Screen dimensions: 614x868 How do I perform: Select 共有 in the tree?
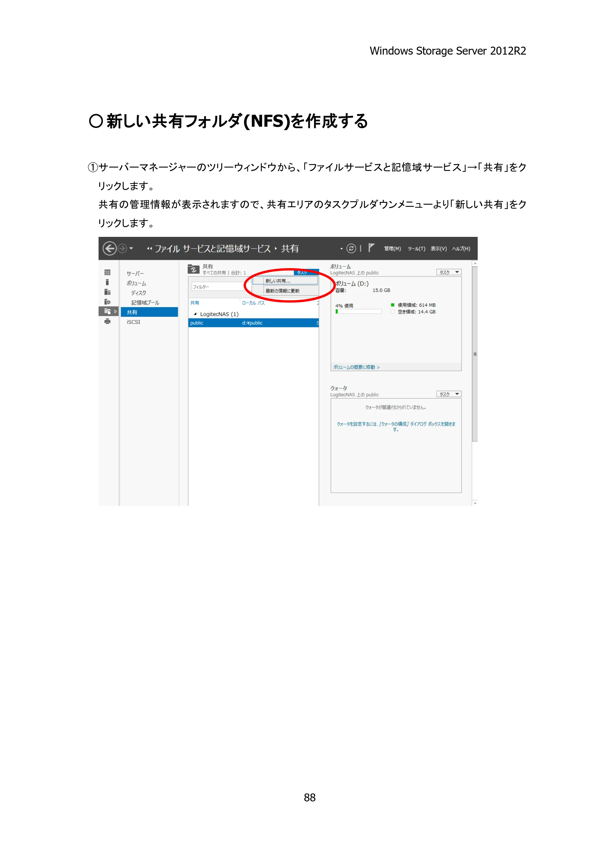click(149, 312)
